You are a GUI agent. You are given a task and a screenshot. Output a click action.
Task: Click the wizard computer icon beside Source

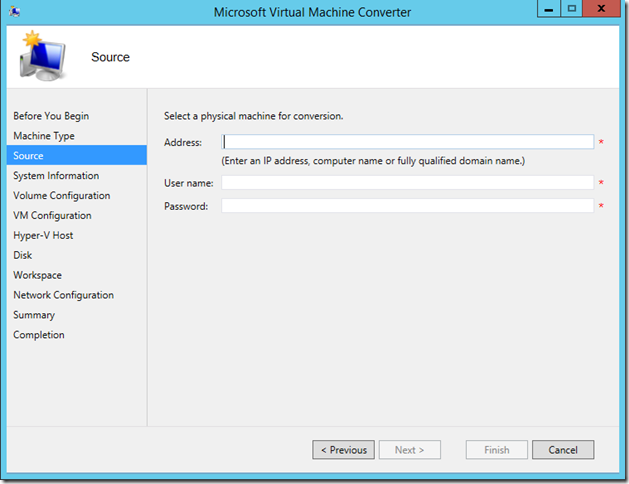43,56
